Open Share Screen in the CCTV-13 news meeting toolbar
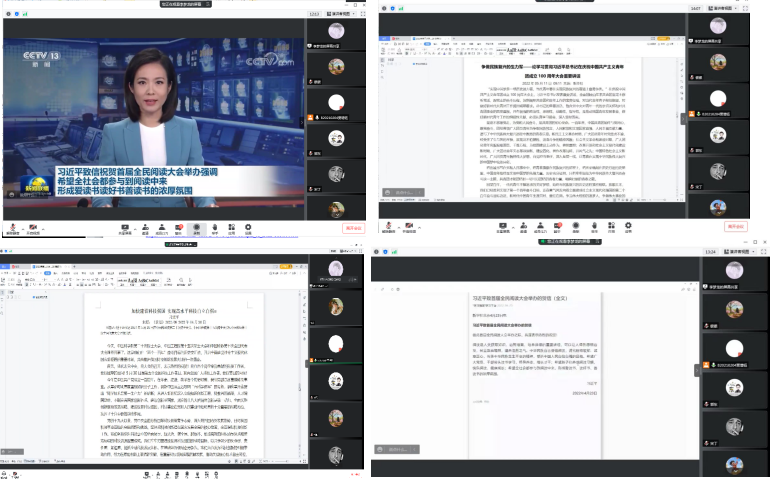Viewport: 775px width, 479px height. pyautogui.click(x=124, y=227)
